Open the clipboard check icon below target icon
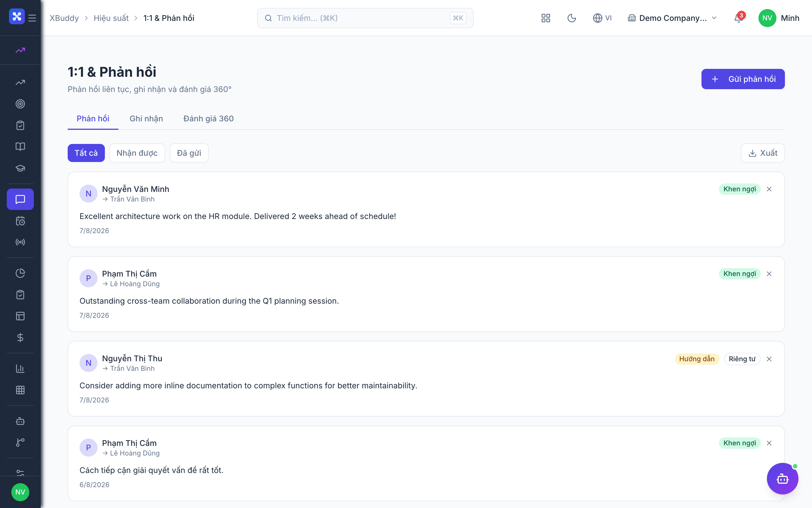 (20, 125)
